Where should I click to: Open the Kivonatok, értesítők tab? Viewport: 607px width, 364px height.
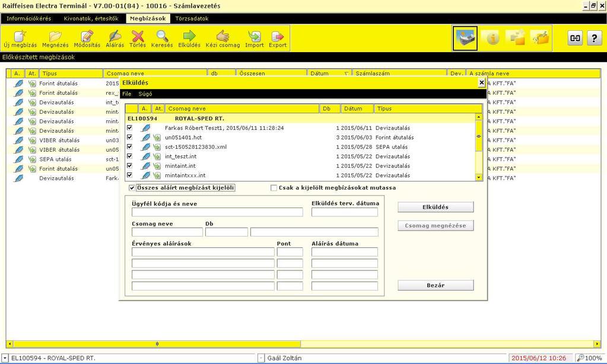[x=91, y=18]
